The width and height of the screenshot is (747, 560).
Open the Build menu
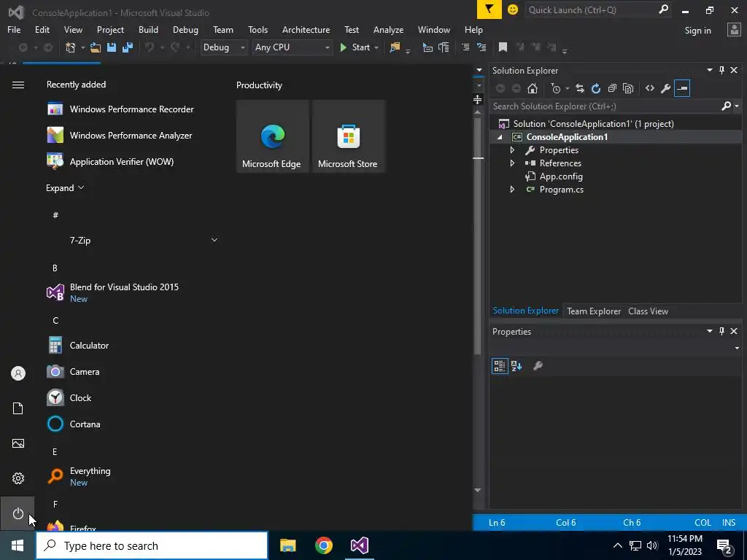point(148,29)
